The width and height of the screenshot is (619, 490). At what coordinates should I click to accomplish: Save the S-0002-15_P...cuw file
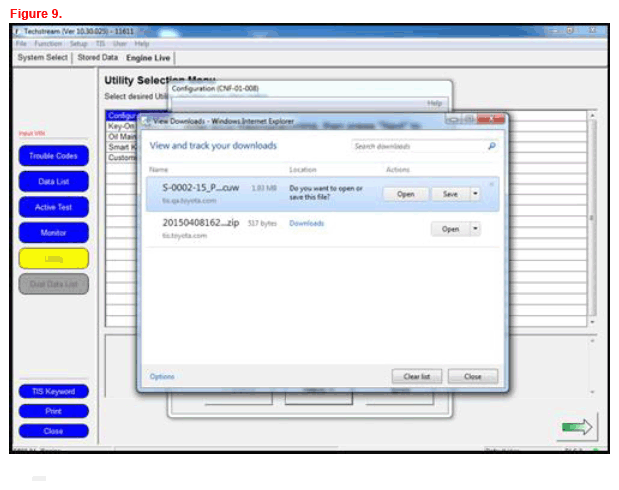(x=450, y=194)
